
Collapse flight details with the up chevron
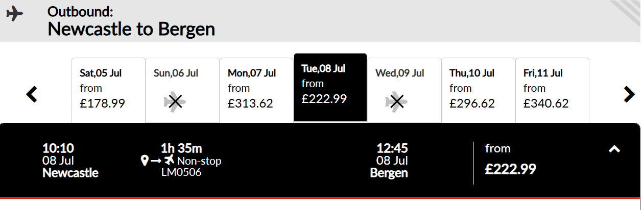coord(614,149)
